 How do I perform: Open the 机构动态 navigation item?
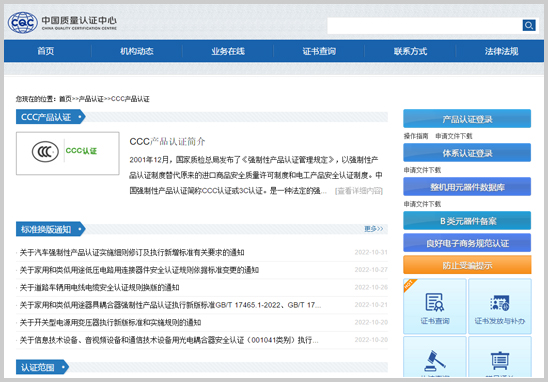[137, 51]
